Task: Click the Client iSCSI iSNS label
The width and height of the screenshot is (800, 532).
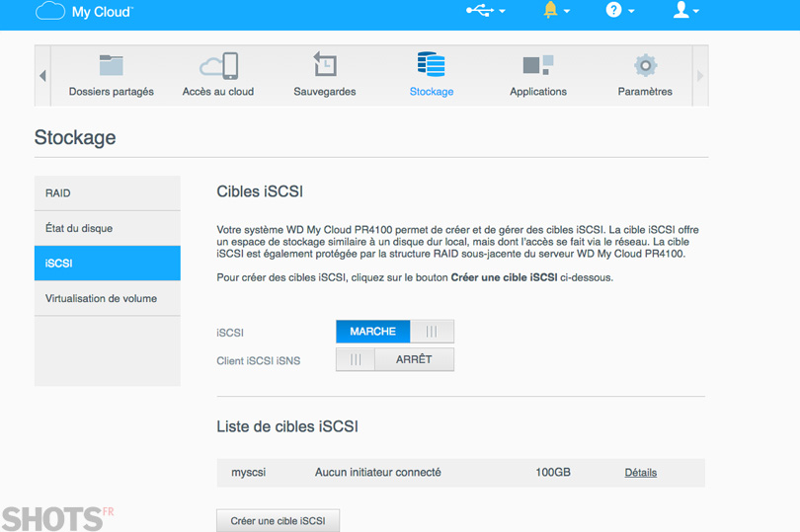Action: click(x=258, y=361)
